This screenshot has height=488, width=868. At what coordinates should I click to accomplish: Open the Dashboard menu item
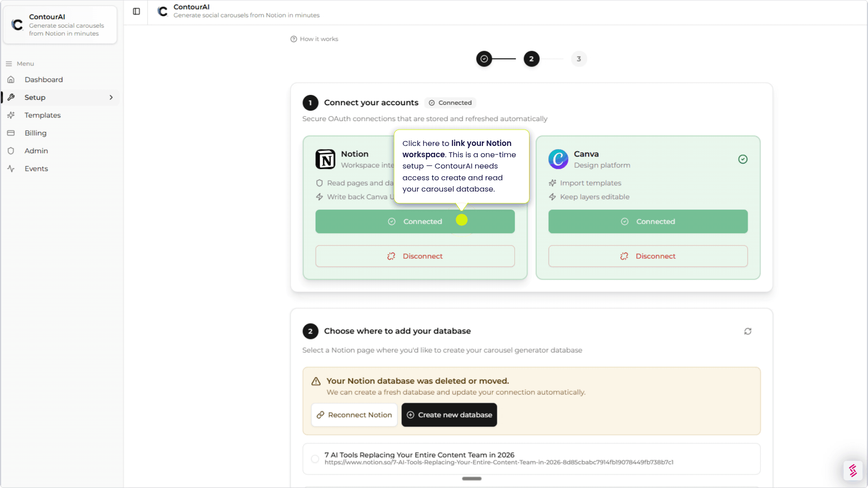pos(43,80)
